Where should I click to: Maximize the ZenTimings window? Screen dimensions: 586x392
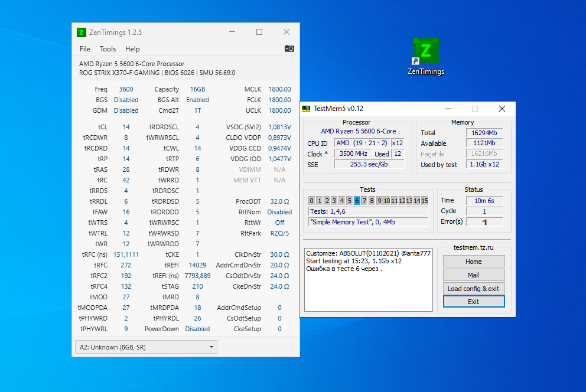[x=259, y=32]
